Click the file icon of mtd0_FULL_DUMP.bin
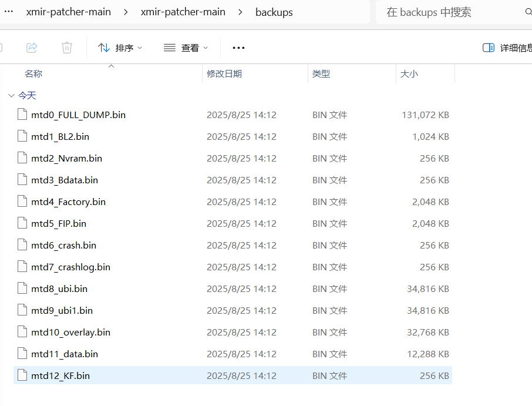Image resolution: width=532 pixels, height=406 pixels. (22, 115)
